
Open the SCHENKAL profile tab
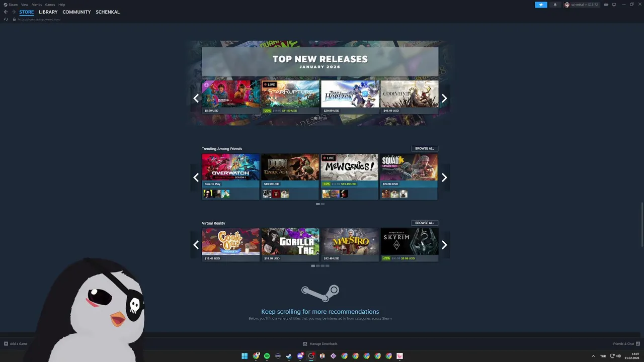108,12
